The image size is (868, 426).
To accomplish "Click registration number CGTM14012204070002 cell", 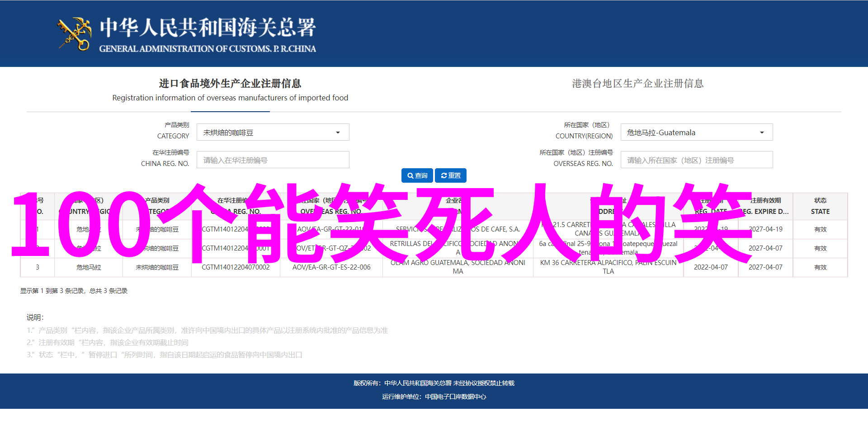I will tap(236, 267).
